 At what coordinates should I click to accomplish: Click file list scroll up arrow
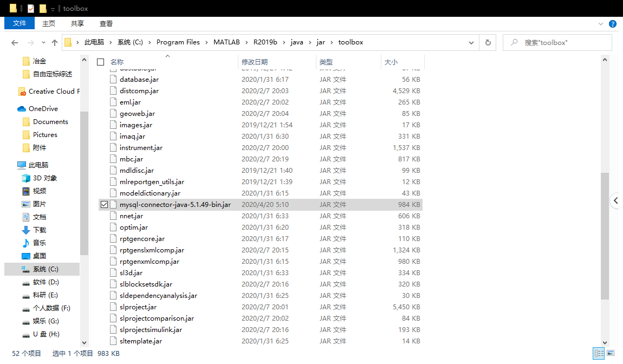click(x=605, y=60)
